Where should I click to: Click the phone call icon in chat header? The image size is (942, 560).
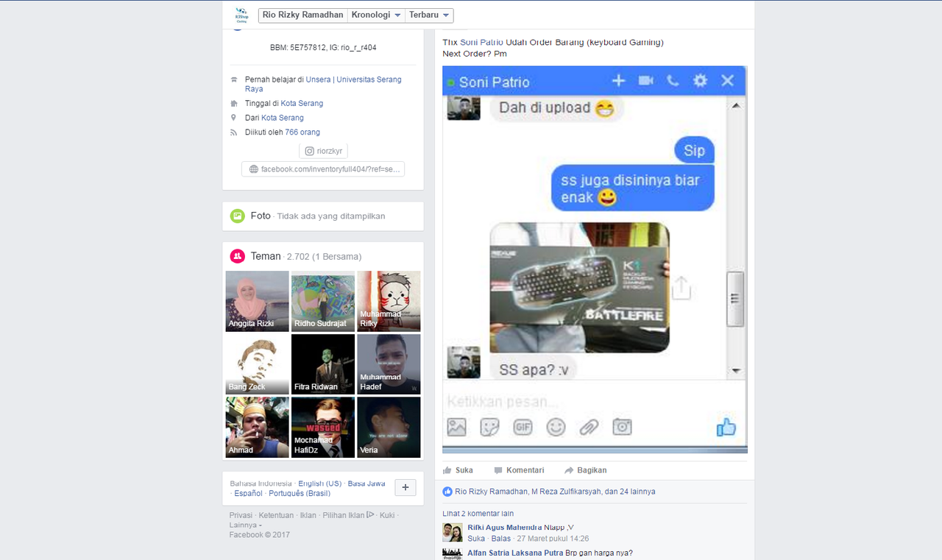(x=673, y=80)
